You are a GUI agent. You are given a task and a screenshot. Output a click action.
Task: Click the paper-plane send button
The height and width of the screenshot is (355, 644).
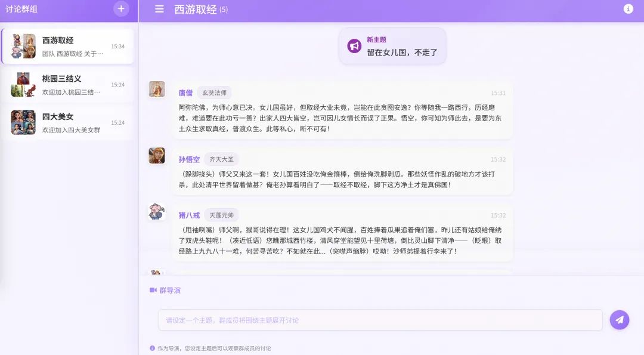[x=620, y=320]
